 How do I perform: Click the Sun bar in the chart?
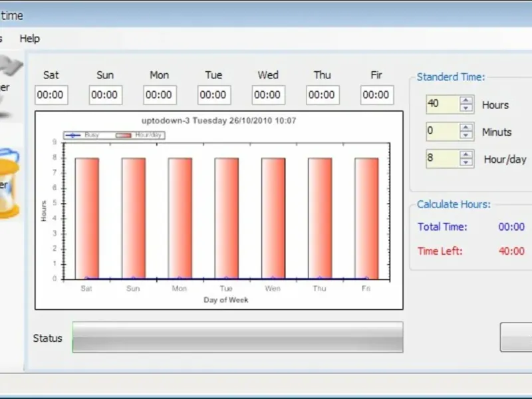click(134, 218)
